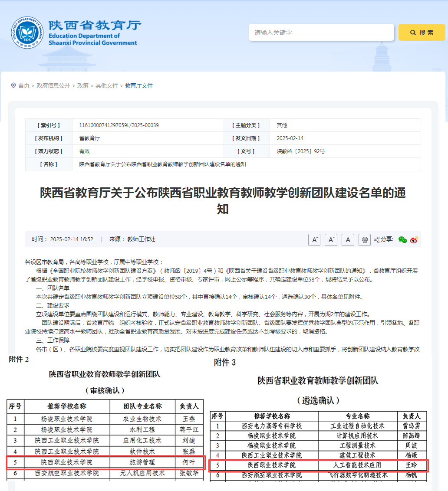The image size is (448, 491).
Task: Click the A+ icon to enlarge text
Action: click(x=314, y=239)
